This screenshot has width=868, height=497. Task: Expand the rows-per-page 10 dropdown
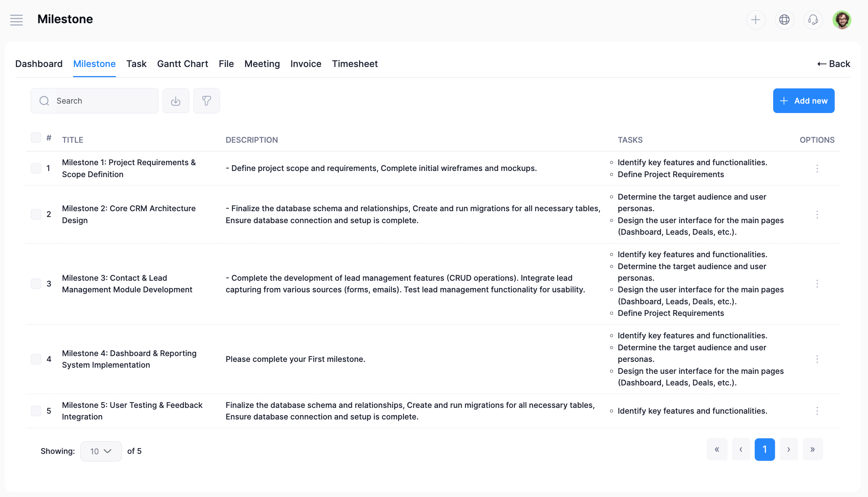pos(101,451)
